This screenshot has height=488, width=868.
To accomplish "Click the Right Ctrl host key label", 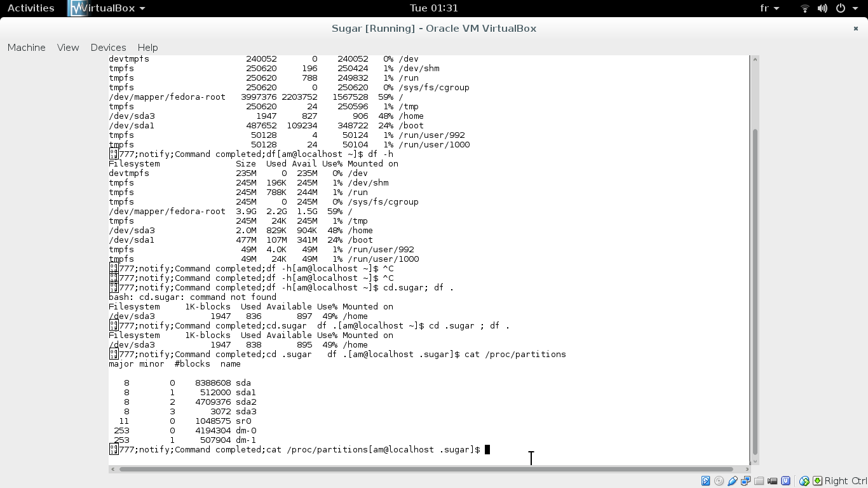I will tap(846, 481).
